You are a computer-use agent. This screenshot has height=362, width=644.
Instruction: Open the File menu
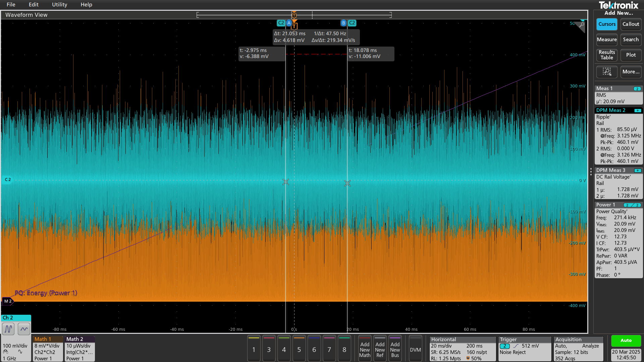11,5
